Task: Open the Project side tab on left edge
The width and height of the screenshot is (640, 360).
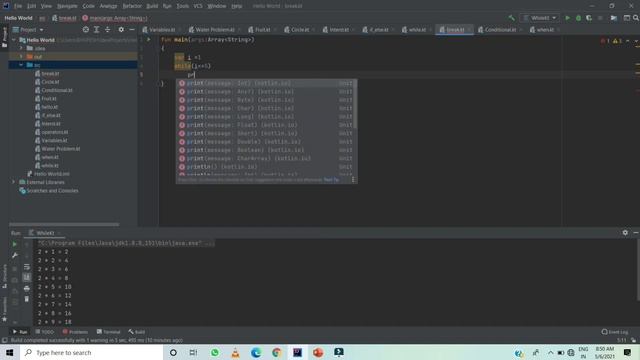Action: tap(4, 38)
